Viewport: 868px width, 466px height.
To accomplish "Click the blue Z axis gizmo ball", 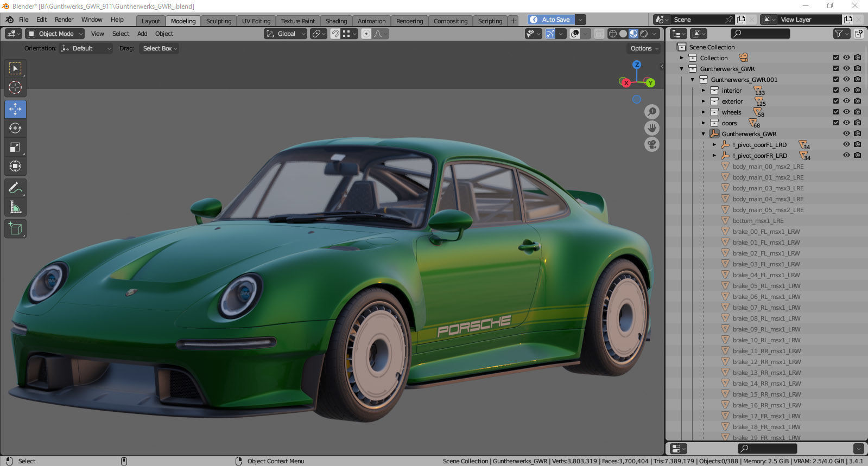I will pos(637,65).
